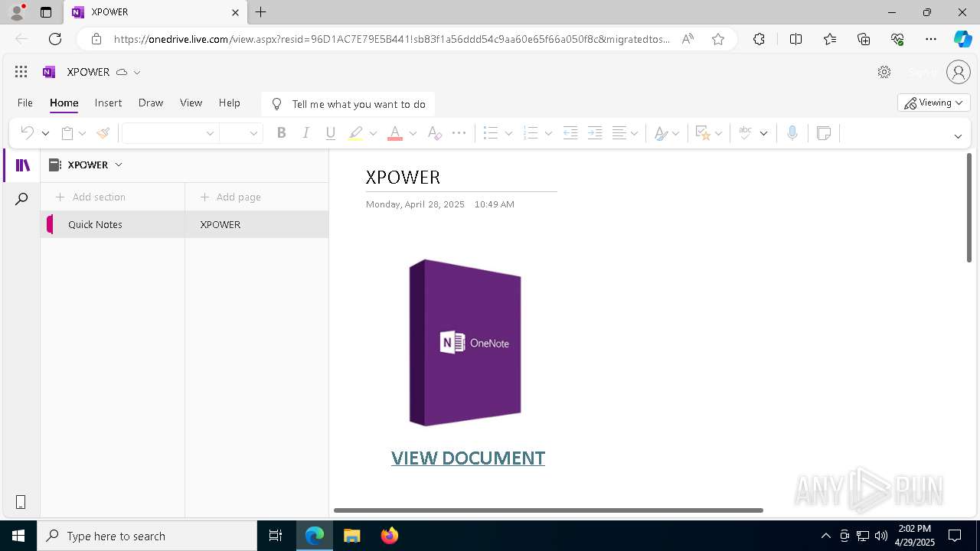Viewport: 980px width, 551px height.
Task: Open the File menu
Action: [25, 103]
